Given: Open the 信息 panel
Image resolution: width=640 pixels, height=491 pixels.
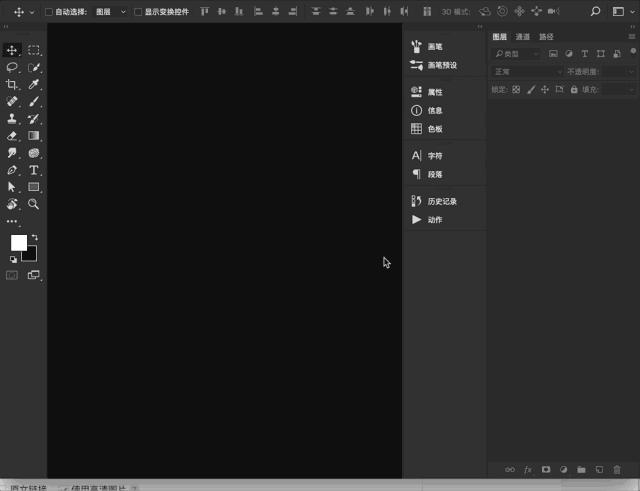Looking at the screenshot, I should coord(427,111).
